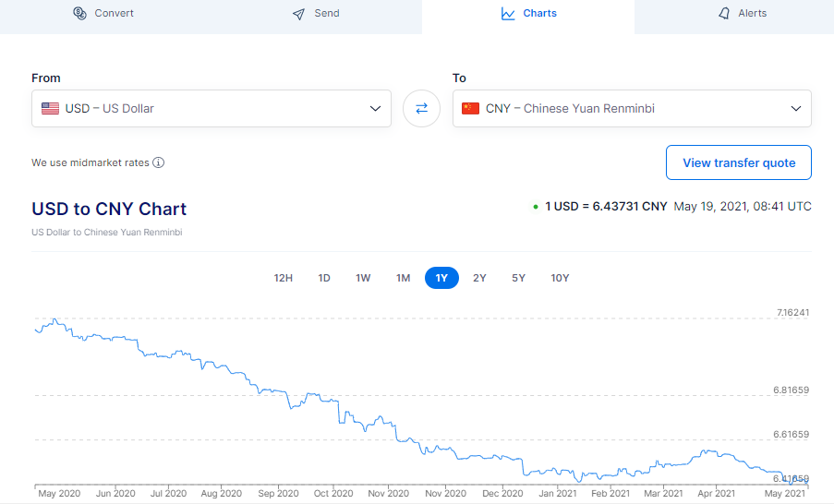This screenshot has width=834, height=504.
Task: Click the Apr 2021 axis label
Action: 716,493
